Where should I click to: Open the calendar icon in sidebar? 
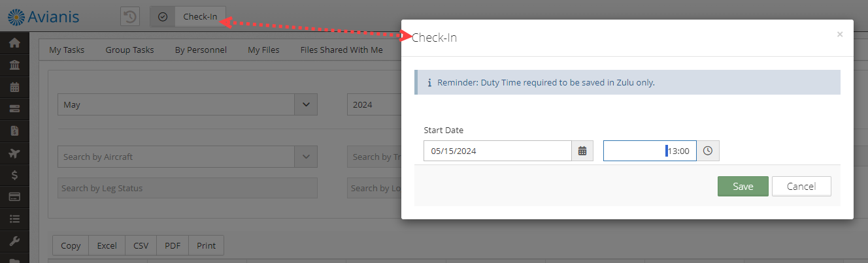(14, 87)
